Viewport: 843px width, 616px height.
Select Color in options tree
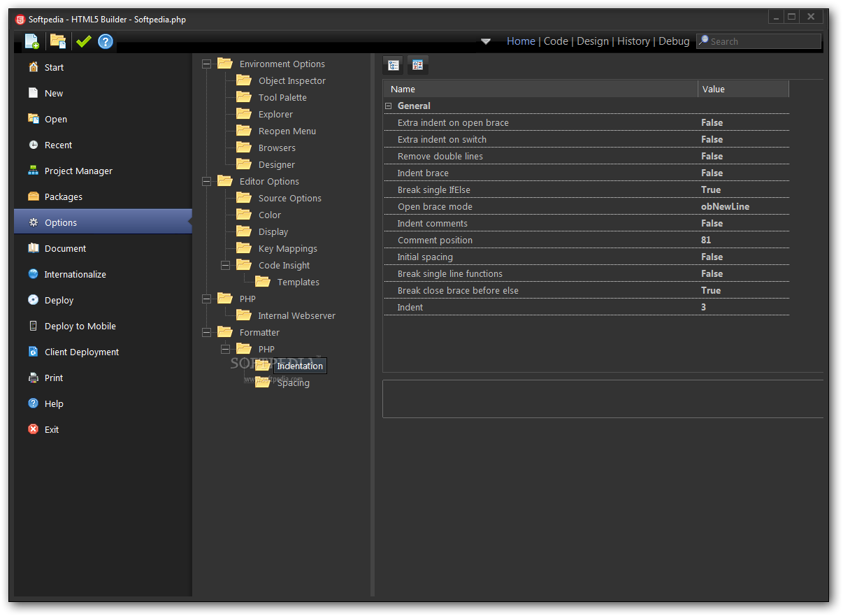270,215
